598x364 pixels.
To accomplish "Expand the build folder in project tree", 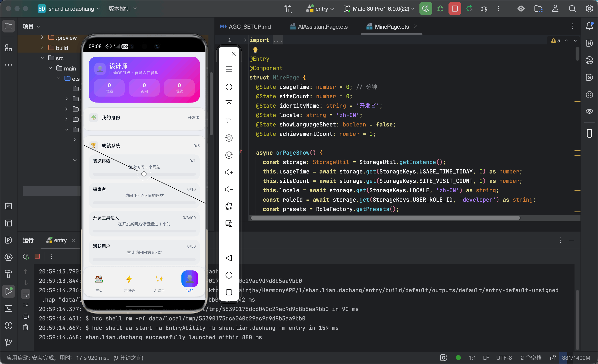I will (x=42, y=48).
